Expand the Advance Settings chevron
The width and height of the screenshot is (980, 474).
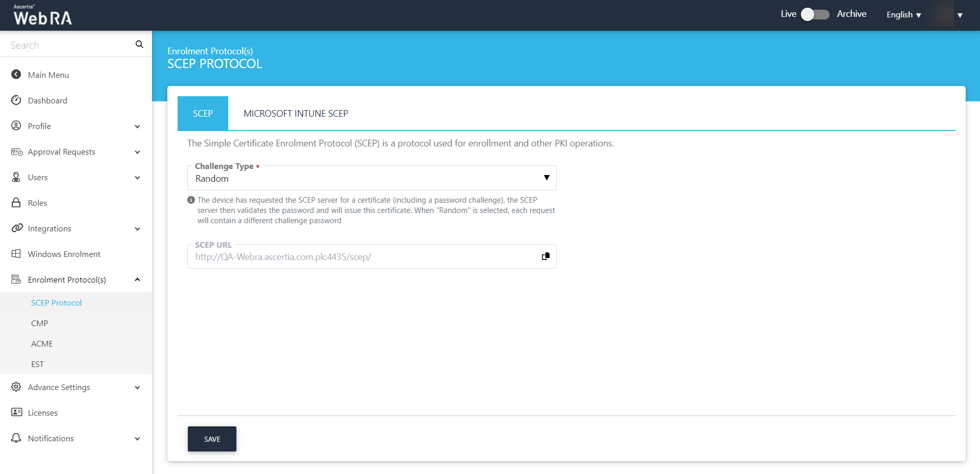tap(137, 387)
